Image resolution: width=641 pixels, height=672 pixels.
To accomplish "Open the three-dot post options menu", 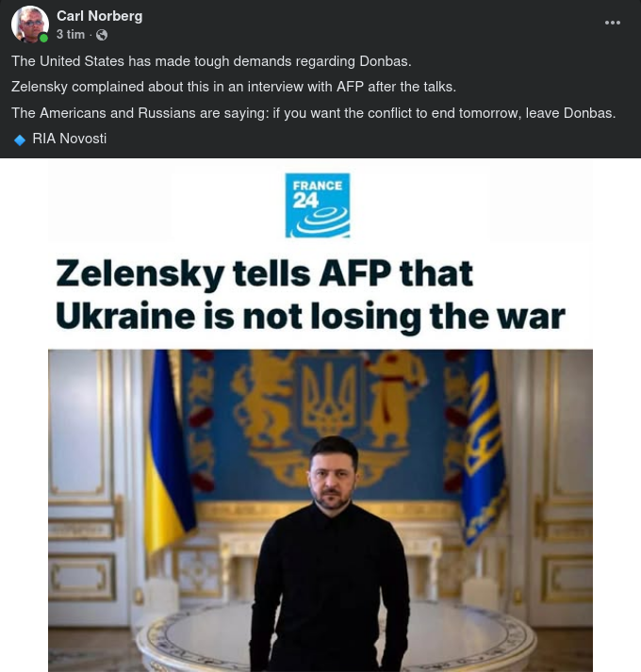I will [x=613, y=23].
